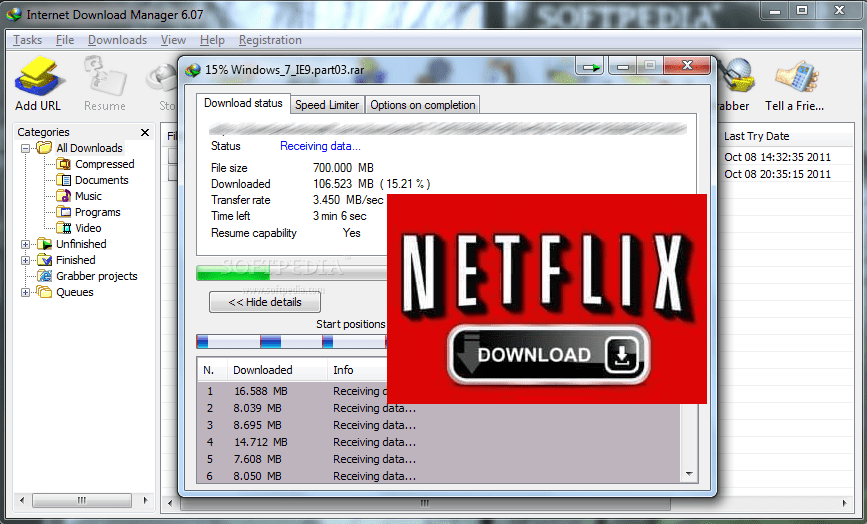
Task: Click the 700.000 MB file size value
Action: pyautogui.click(x=343, y=167)
